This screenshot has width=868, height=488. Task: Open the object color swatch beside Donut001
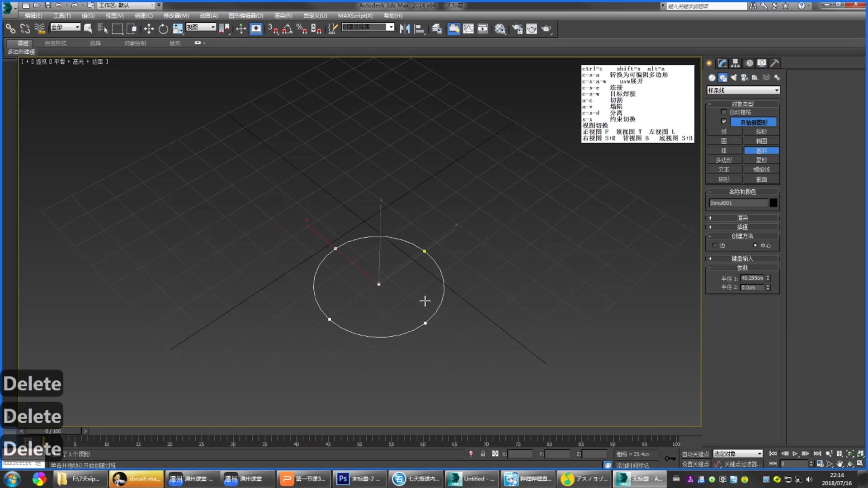pyautogui.click(x=773, y=202)
